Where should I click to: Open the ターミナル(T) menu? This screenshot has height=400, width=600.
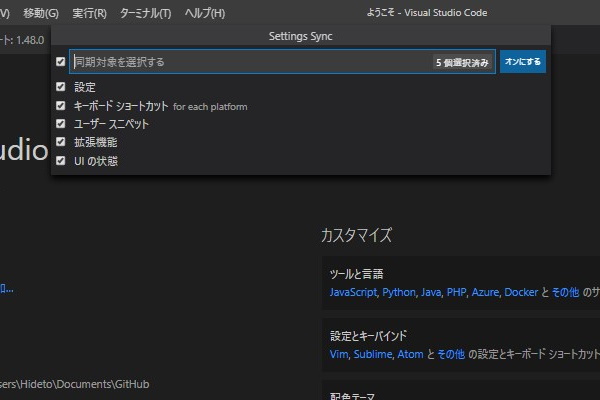[x=145, y=13]
